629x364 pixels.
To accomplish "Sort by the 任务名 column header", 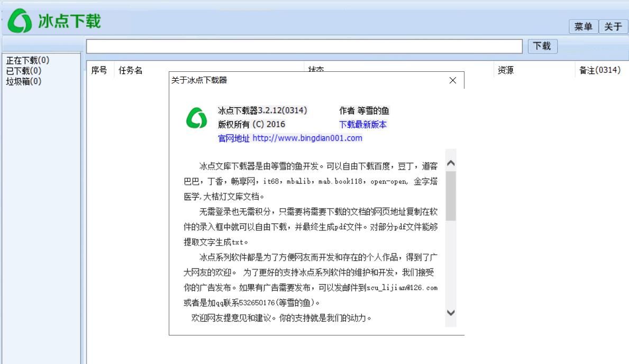I will click(130, 71).
